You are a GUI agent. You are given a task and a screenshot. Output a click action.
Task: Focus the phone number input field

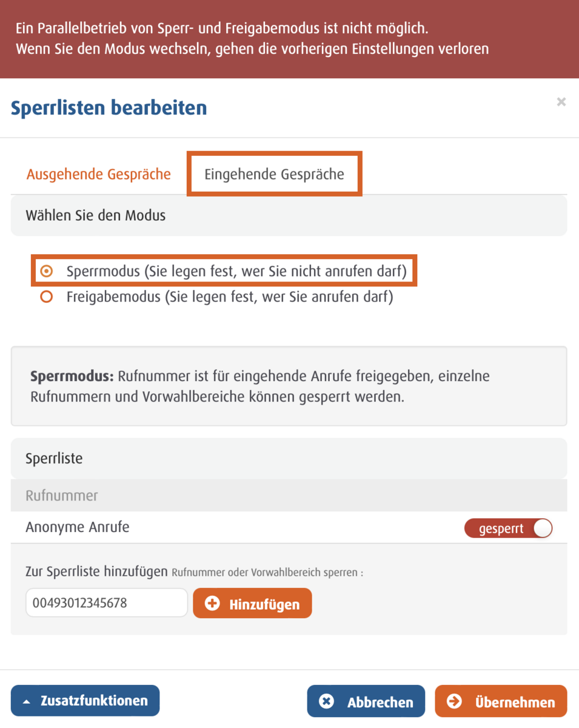tap(107, 603)
